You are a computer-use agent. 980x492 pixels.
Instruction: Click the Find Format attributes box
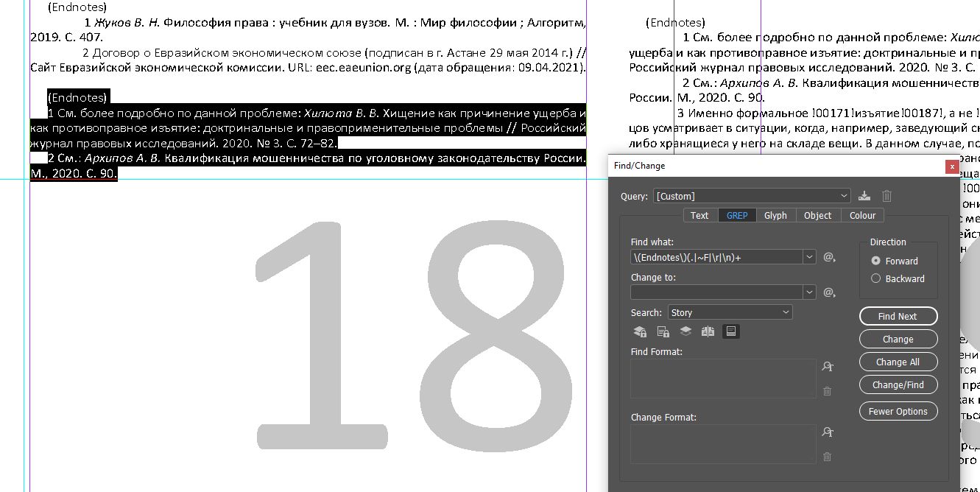click(x=723, y=379)
